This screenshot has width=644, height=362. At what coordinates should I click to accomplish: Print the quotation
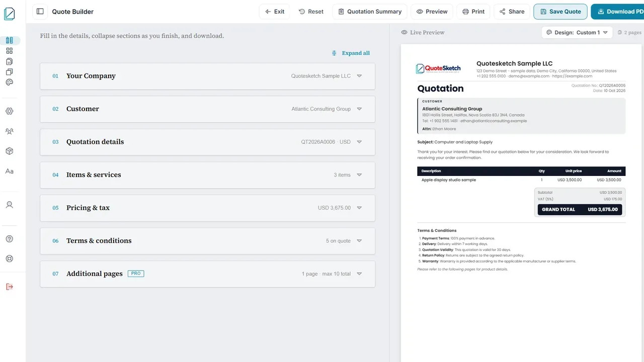[x=473, y=12]
